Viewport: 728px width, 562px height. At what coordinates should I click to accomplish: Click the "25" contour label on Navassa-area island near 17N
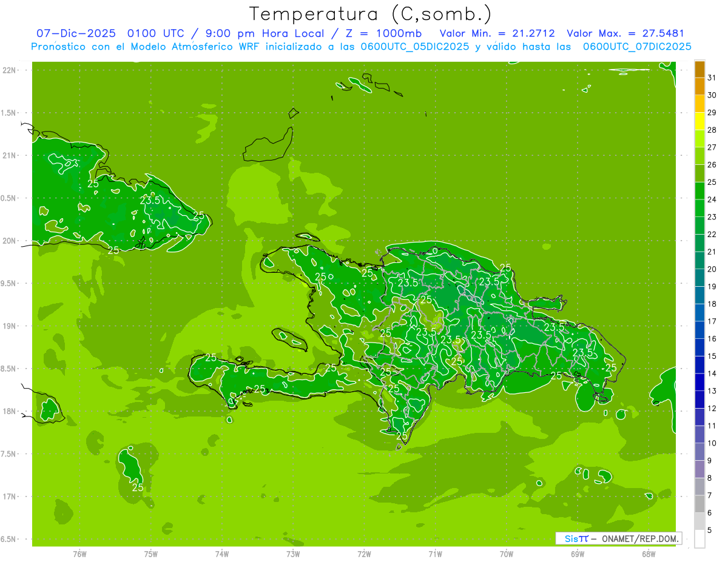[138, 487]
